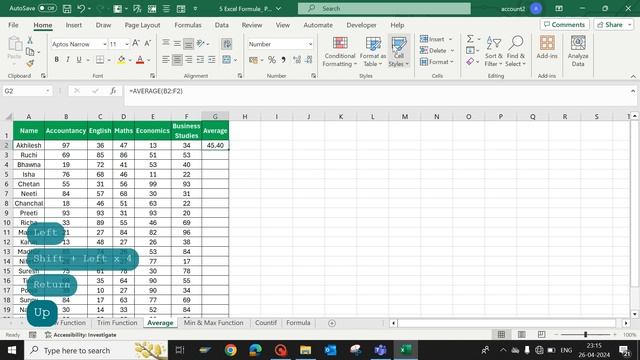
Task: Adjust the zoom slider
Action: [x=585, y=335]
